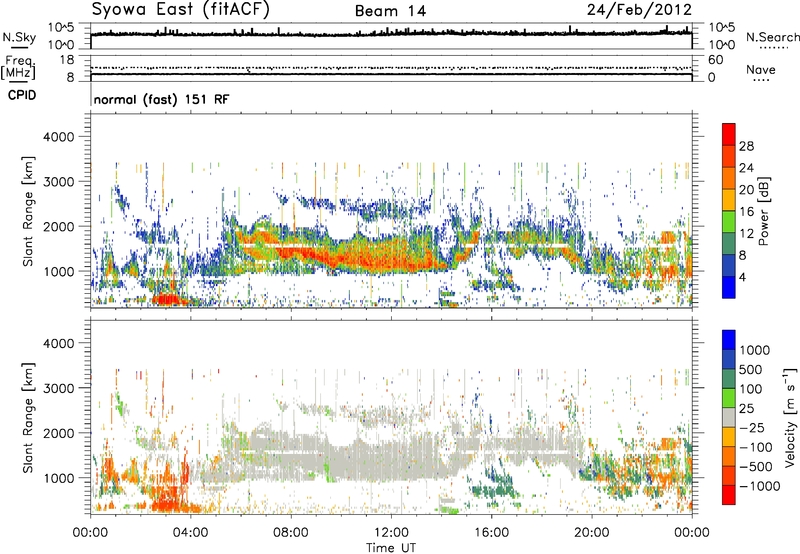
Task: Click the "Velocity [m s-1]" color bar title
Action: coord(790,418)
